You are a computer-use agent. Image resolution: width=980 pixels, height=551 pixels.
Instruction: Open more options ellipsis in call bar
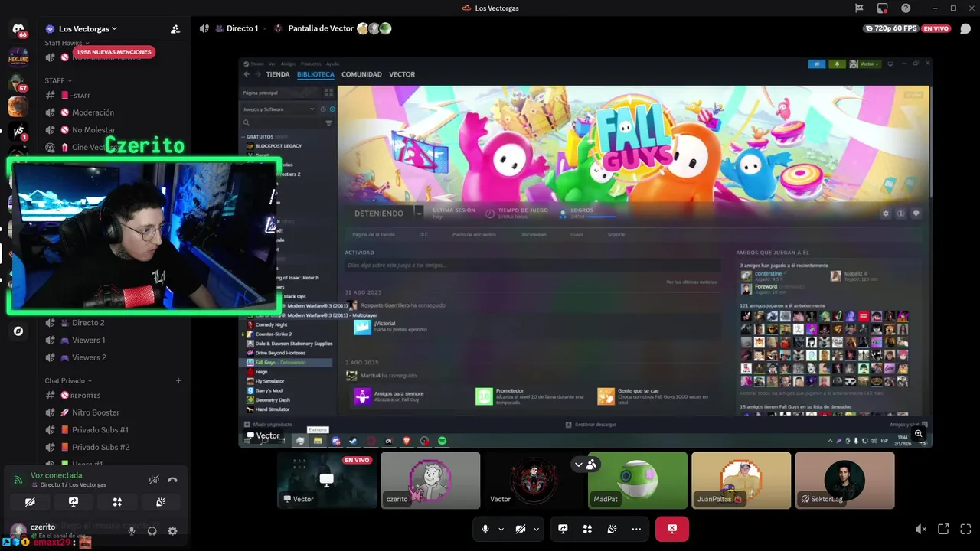(x=636, y=529)
